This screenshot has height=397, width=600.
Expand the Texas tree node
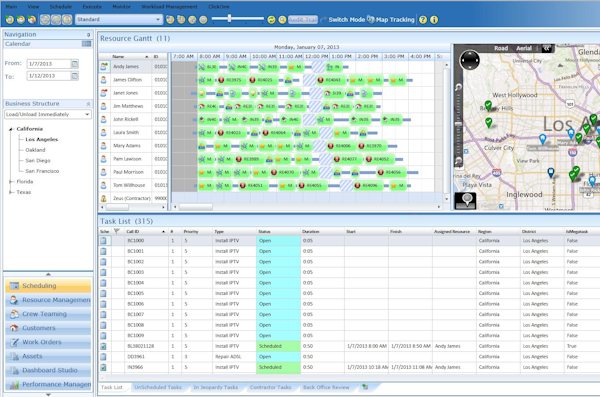pos(11,192)
